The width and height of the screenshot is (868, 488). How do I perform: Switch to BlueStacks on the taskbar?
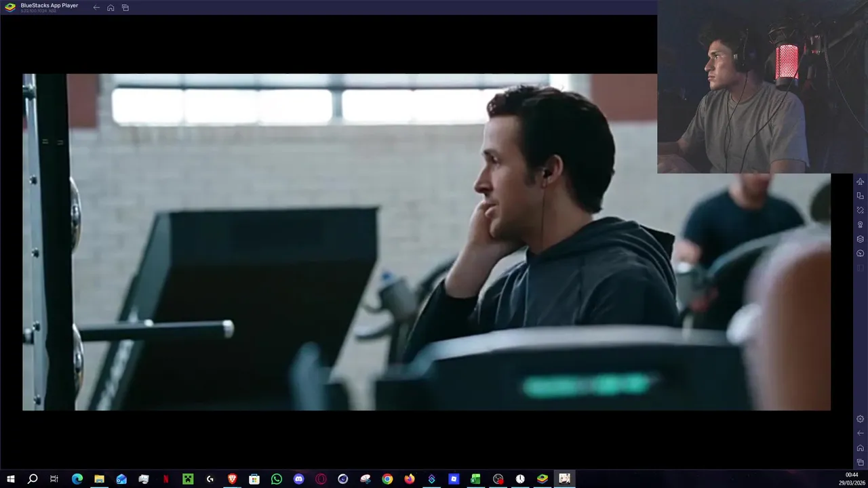[x=542, y=479]
